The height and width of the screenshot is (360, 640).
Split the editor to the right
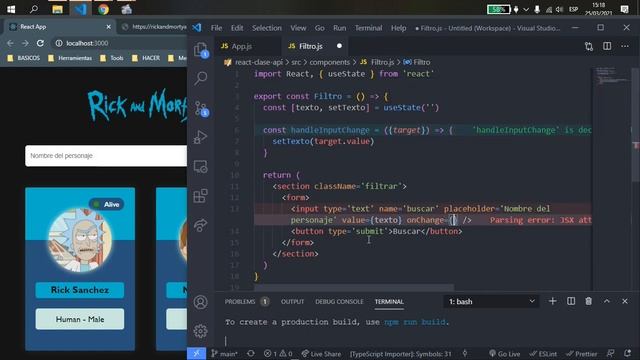607,46
